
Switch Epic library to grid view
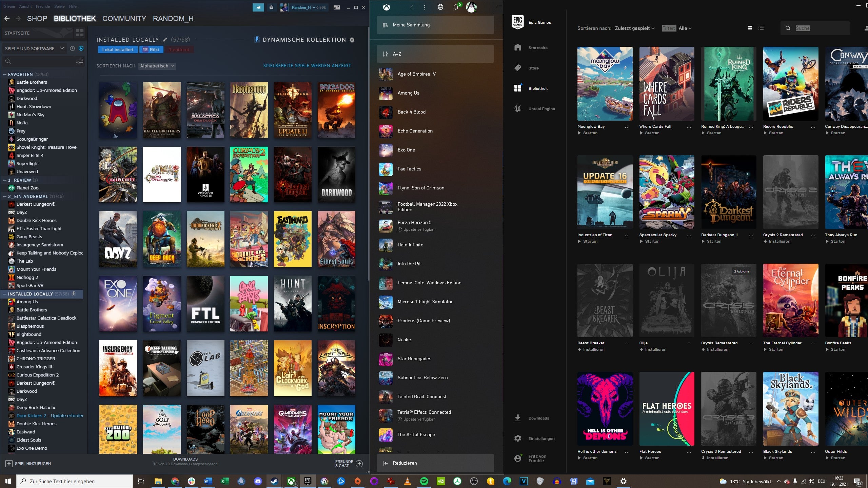click(x=750, y=28)
